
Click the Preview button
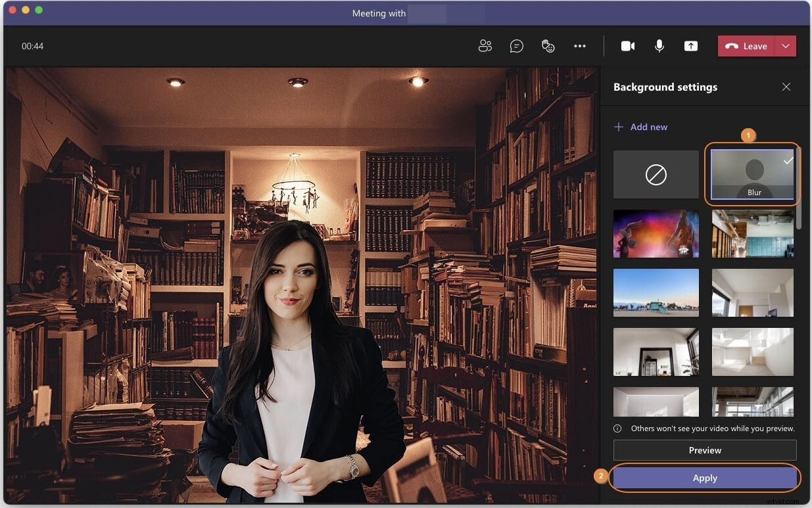point(704,450)
